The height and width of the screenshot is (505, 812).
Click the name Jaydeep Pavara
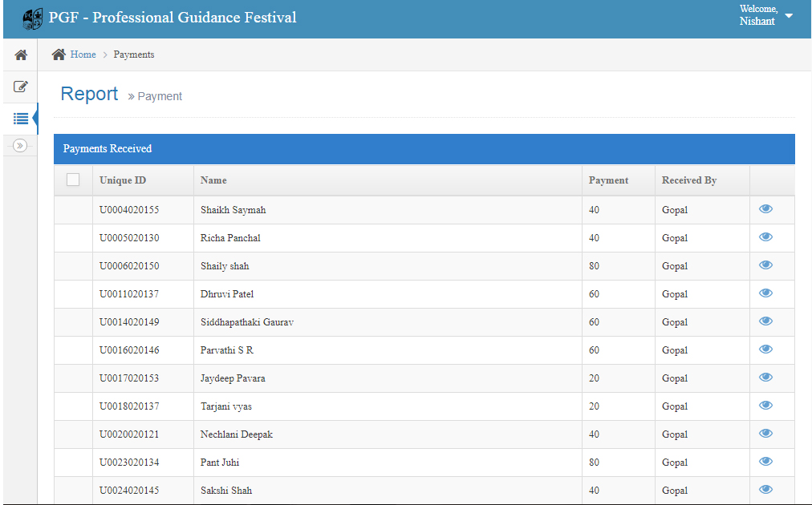coord(233,378)
